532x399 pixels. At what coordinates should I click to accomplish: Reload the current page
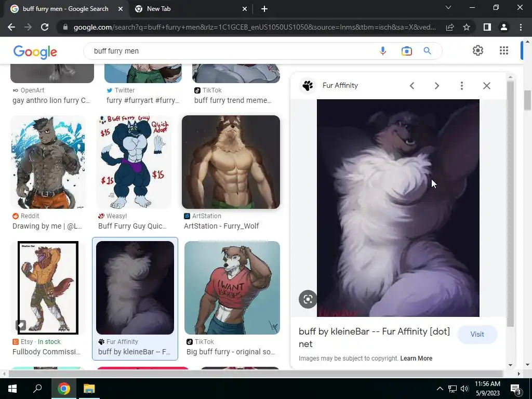click(x=45, y=27)
